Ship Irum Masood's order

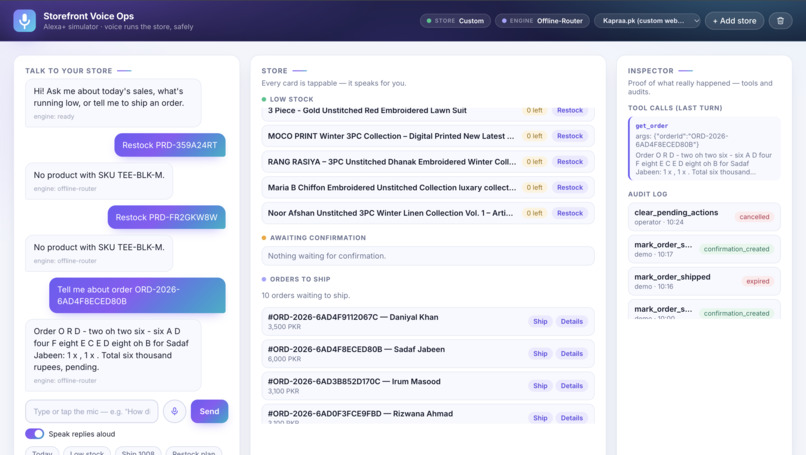click(x=540, y=386)
